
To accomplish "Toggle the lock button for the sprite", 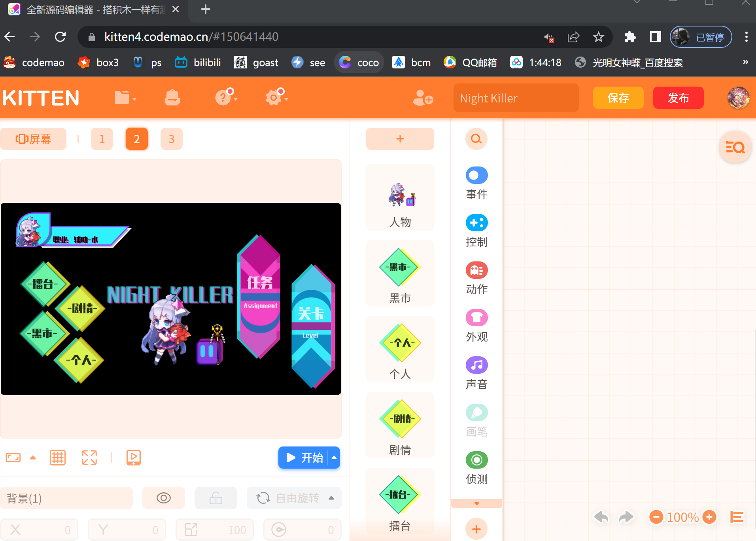I will [216, 498].
